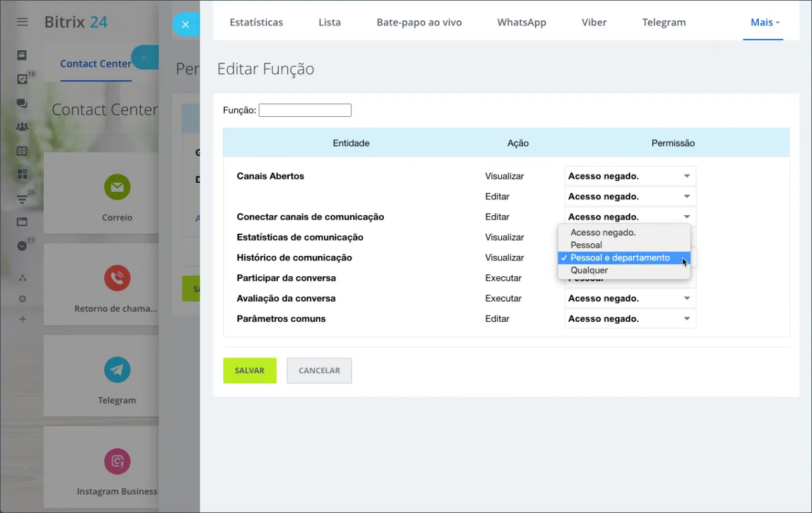Switch to the Lista tab
812x513 pixels.
[x=330, y=22]
